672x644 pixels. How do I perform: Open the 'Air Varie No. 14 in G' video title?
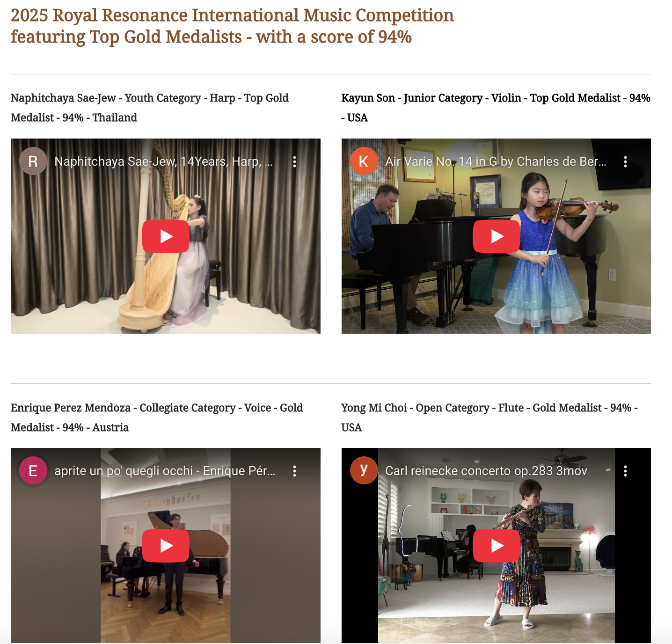coord(496,161)
